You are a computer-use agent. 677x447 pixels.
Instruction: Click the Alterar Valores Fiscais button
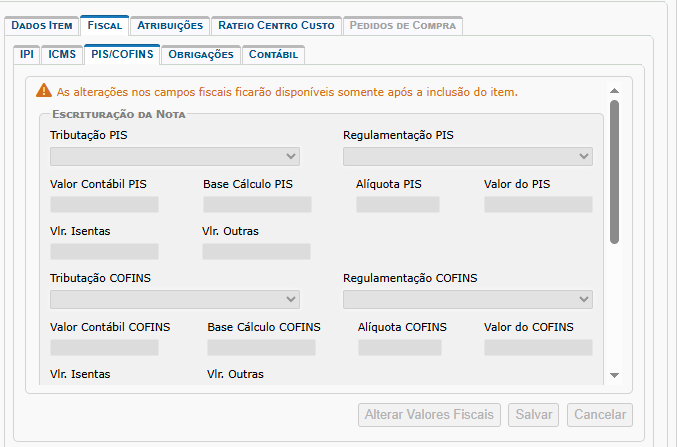point(430,415)
